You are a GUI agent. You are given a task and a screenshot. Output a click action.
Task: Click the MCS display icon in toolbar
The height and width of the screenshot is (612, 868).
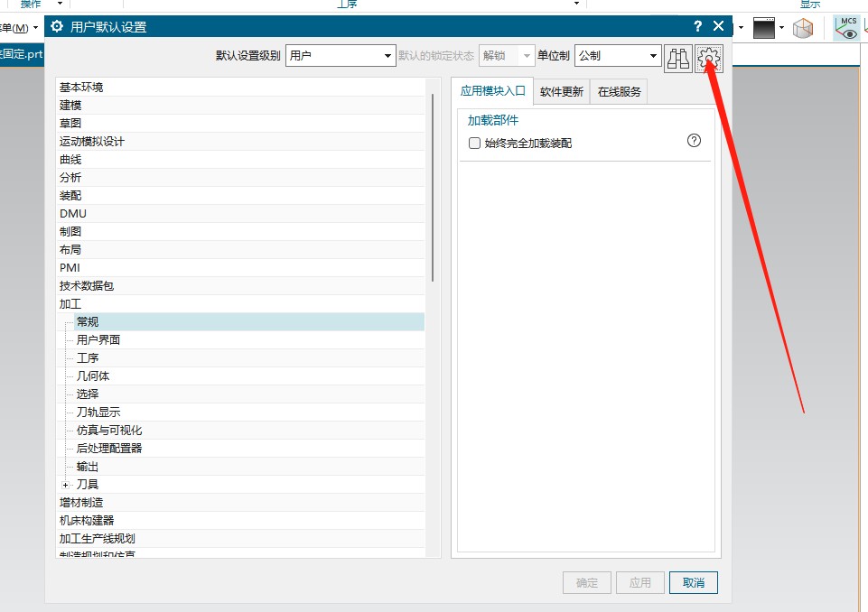pyautogui.click(x=847, y=28)
